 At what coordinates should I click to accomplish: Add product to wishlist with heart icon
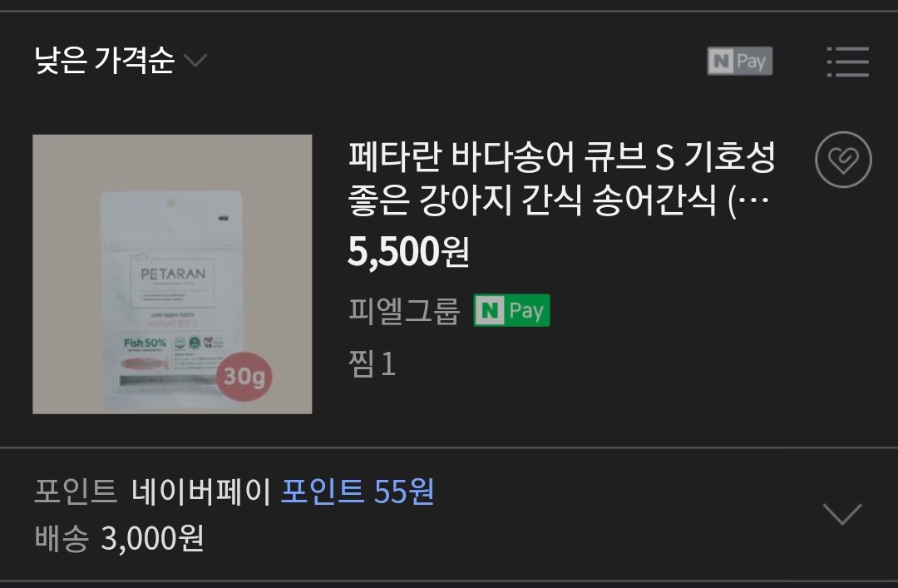(843, 160)
